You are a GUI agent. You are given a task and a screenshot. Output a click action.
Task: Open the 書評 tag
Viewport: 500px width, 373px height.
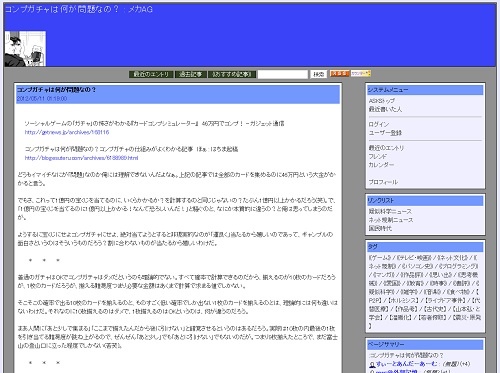click(x=462, y=283)
